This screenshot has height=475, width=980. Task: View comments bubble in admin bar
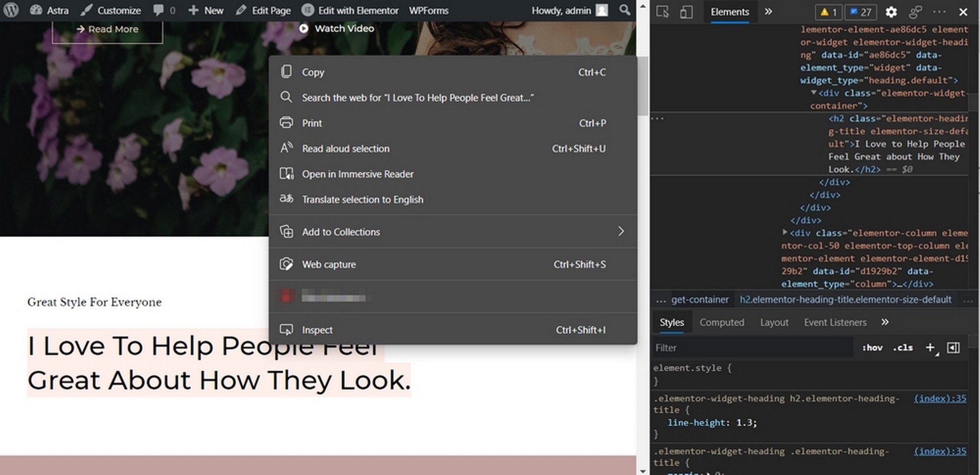(164, 10)
